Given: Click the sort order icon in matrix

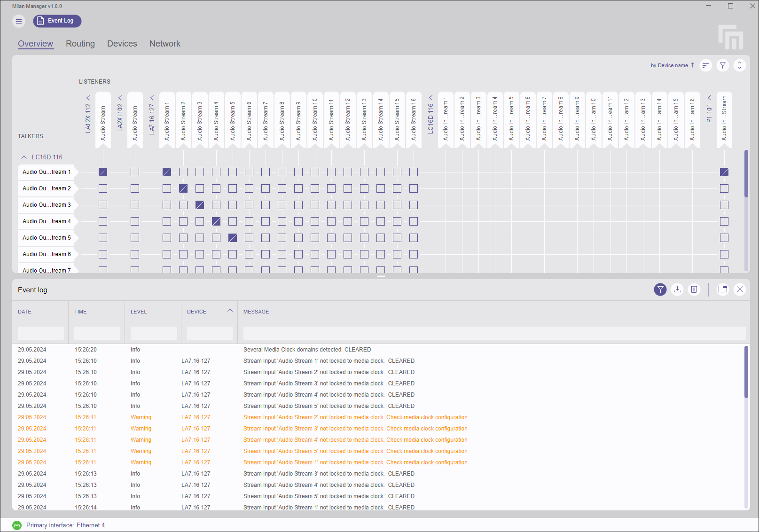Looking at the screenshot, I should click(705, 66).
